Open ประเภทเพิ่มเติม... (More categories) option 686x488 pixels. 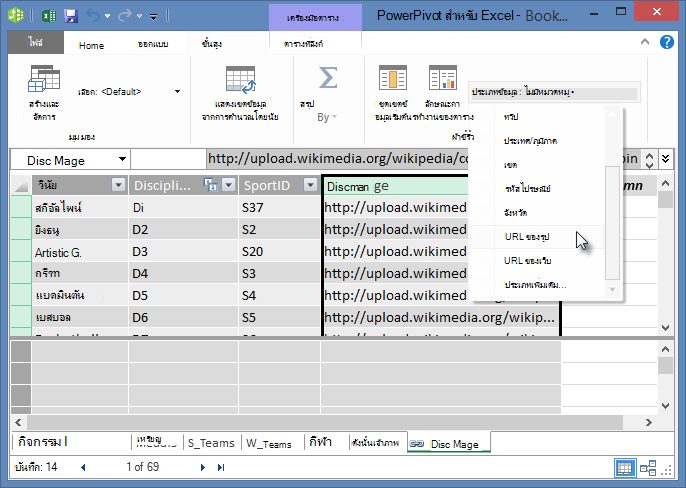coord(535,285)
